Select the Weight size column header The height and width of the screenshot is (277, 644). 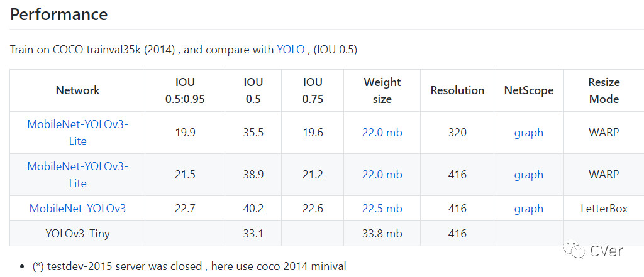(x=382, y=90)
